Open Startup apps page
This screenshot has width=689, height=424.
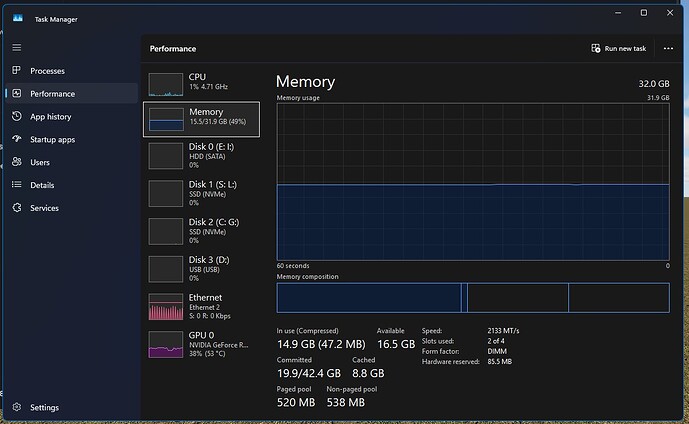pyautogui.click(x=72, y=139)
